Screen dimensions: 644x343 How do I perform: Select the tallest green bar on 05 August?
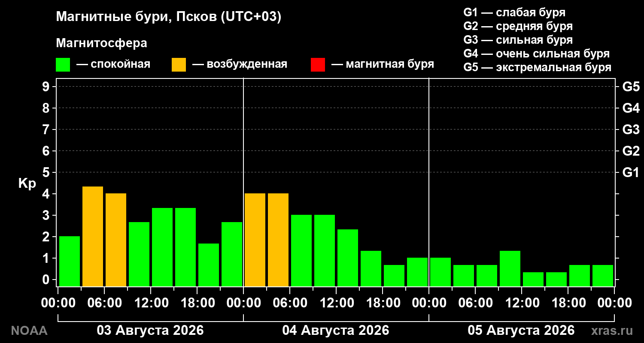pyautogui.click(x=510, y=268)
